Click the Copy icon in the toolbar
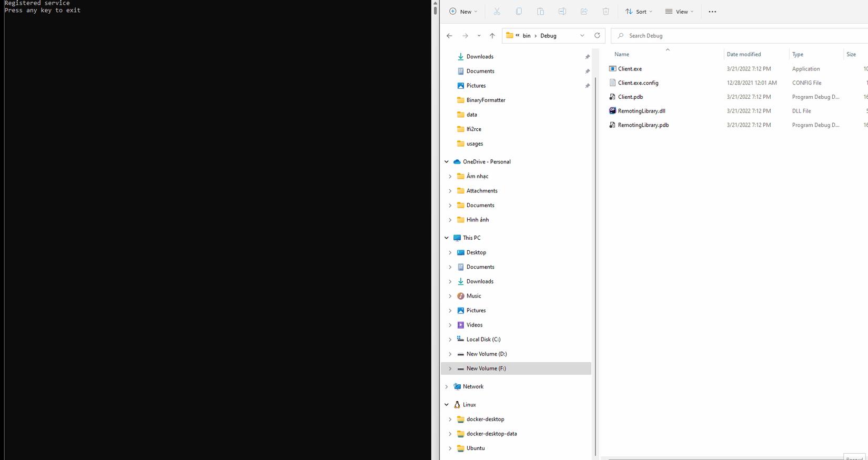Image resolution: width=868 pixels, height=460 pixels. (x=519, y=12)
